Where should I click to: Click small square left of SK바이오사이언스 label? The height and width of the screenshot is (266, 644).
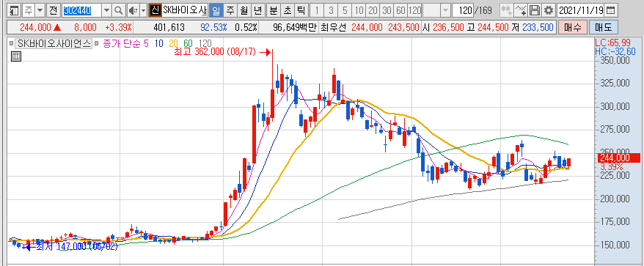[x=11, y=43]
